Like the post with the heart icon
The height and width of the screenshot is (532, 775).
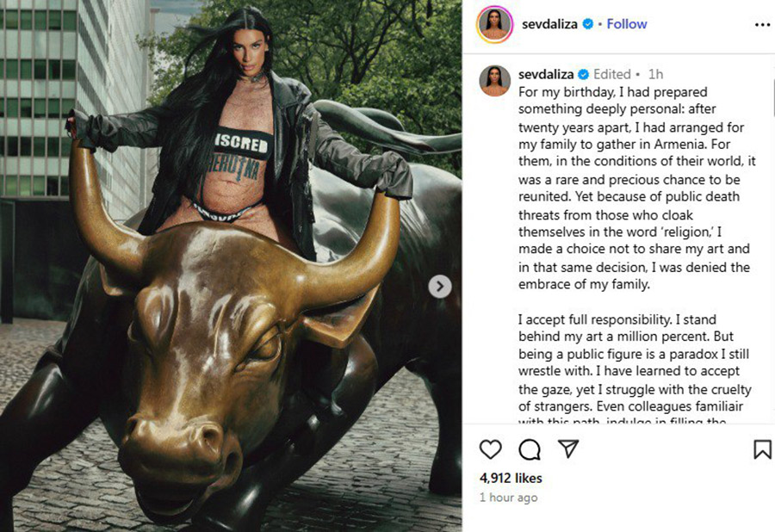click(x=490, y=449)
